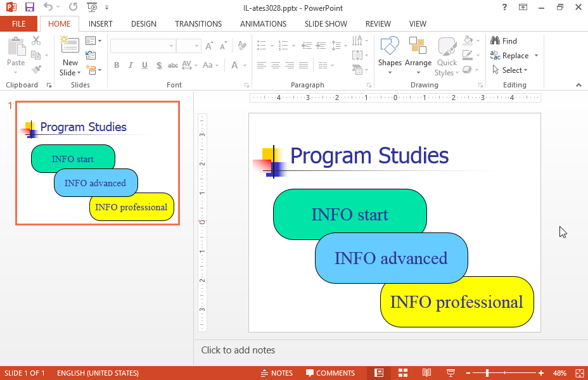Screen dimensions: 588x380
Task: Align text left
Action: (262, 65)
